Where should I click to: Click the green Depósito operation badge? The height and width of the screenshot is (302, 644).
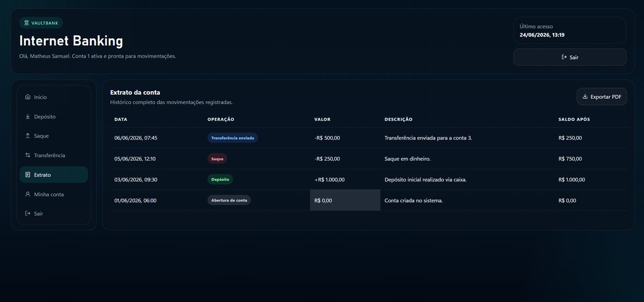[220, 179]
